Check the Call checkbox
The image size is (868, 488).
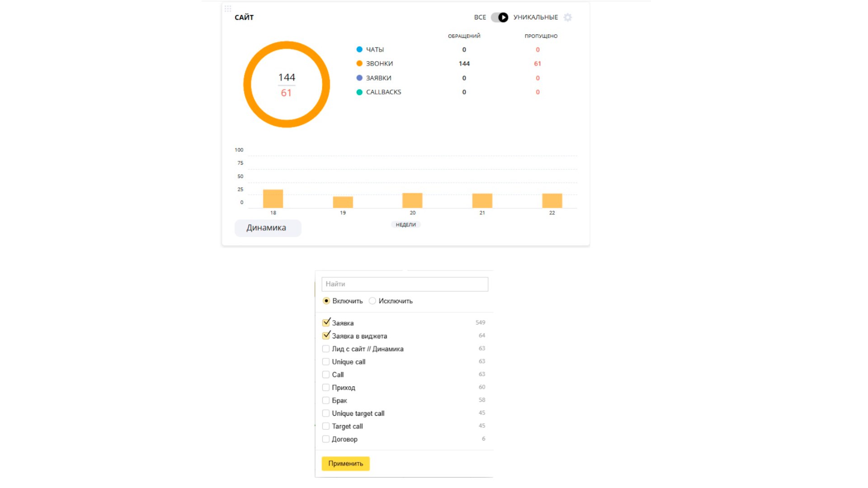[x=325, y=375]
